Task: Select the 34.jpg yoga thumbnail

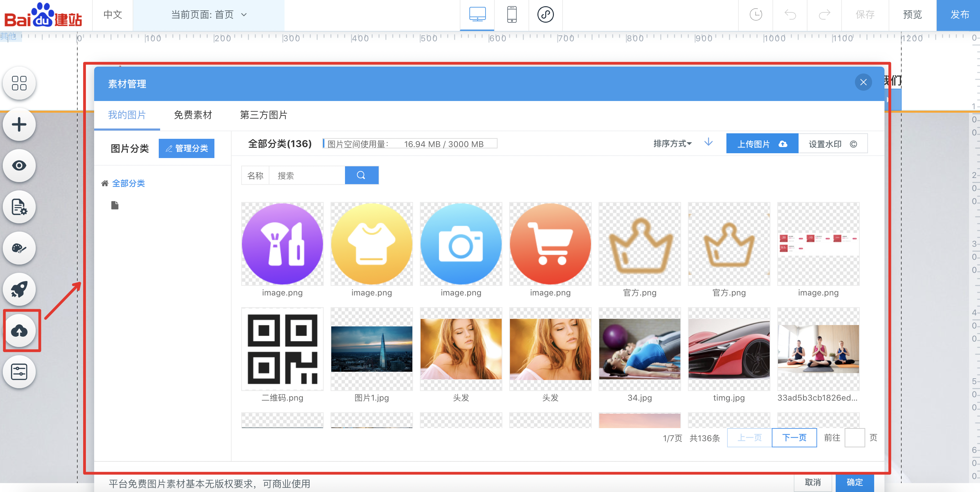Action: (639, 349)
